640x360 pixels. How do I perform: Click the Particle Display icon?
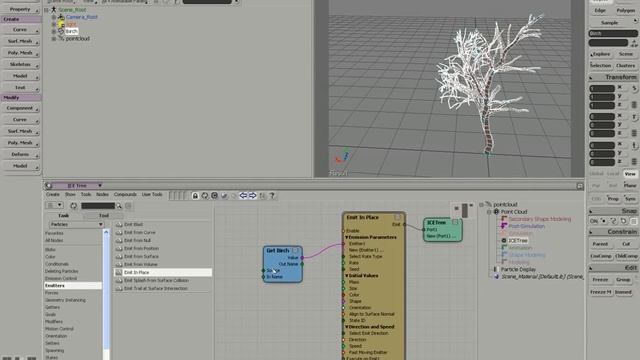click(x=496, y=269)
